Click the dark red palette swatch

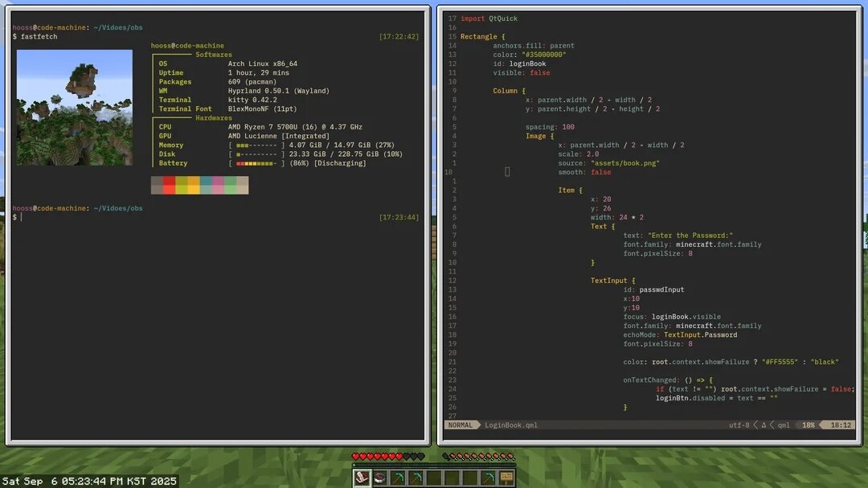pyautogui.click(x=169, y=181)
